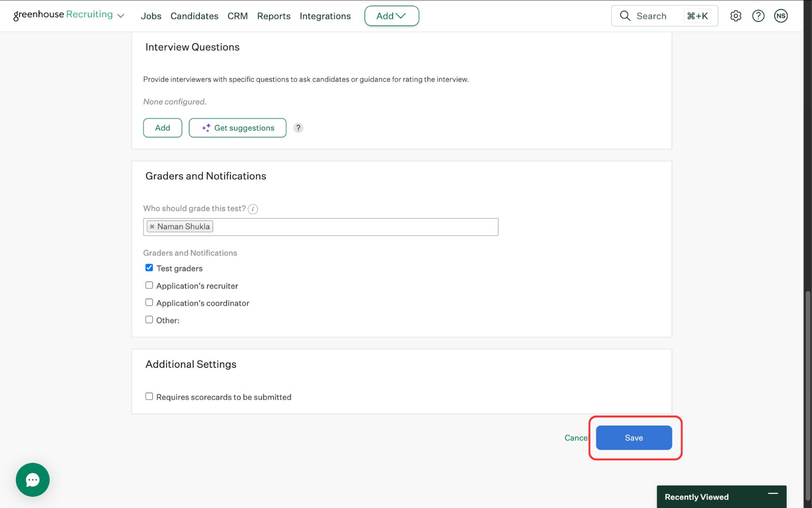Go to Candidates section
The width and height of the screenshot is (812, 508).
coord(194,16)
